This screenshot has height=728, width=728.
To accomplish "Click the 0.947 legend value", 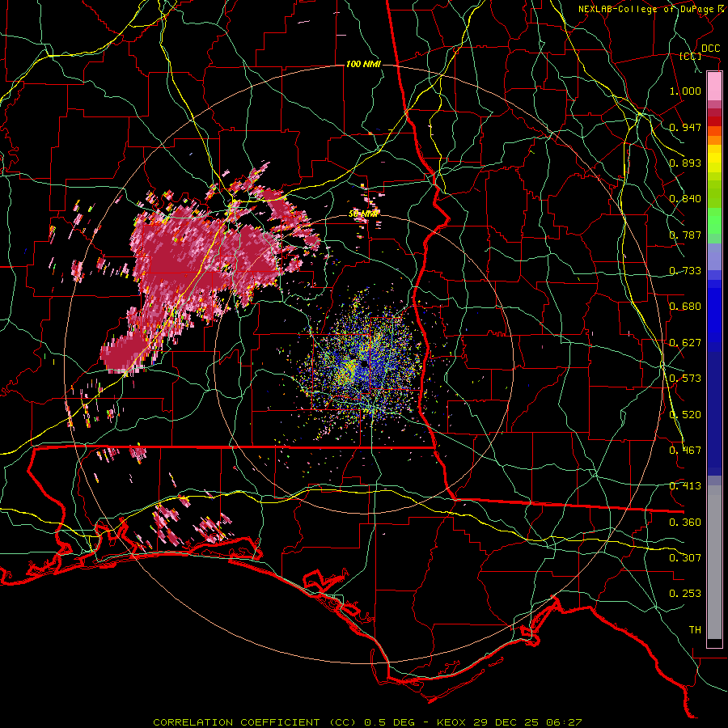I will pos(685,127).
